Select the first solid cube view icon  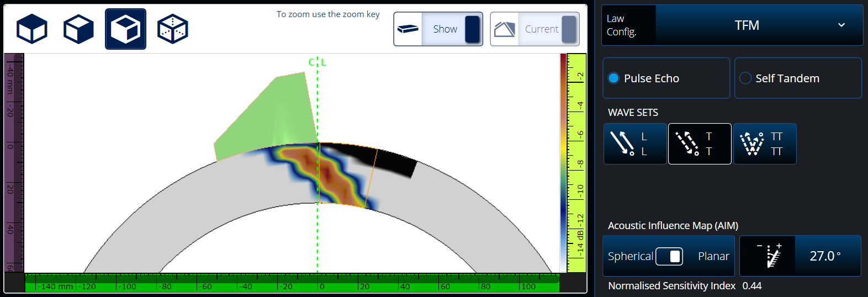(x=32, y=29)
